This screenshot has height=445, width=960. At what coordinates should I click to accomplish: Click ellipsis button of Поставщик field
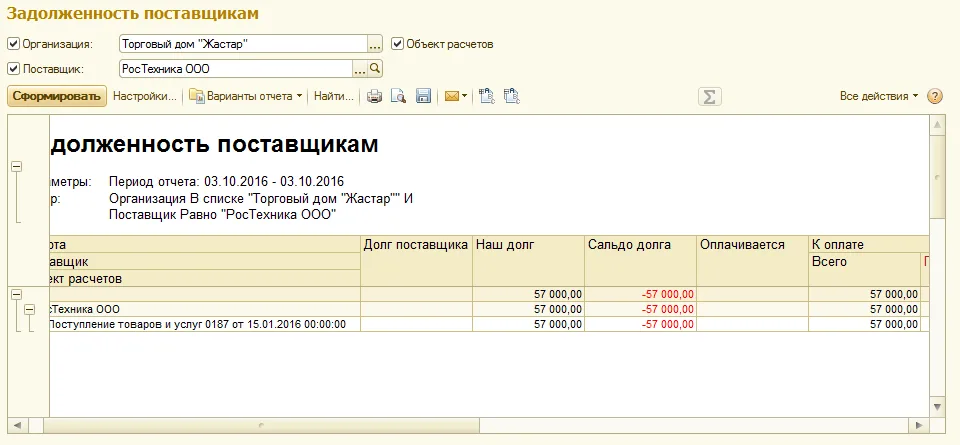(x=361, y=69)
